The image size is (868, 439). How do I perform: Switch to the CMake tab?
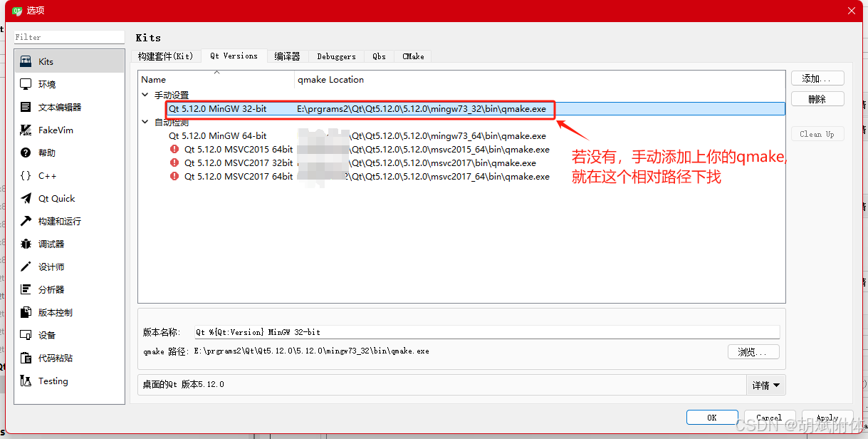[413, 56]
